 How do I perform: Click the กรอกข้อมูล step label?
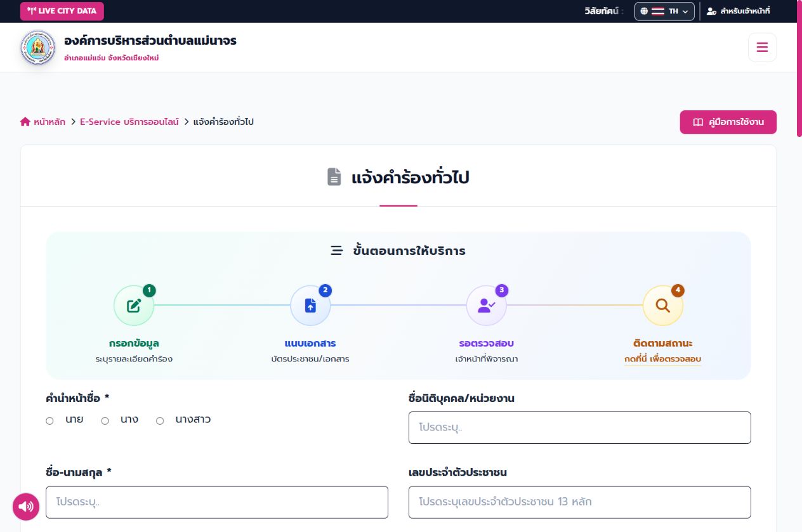[134, 343]
